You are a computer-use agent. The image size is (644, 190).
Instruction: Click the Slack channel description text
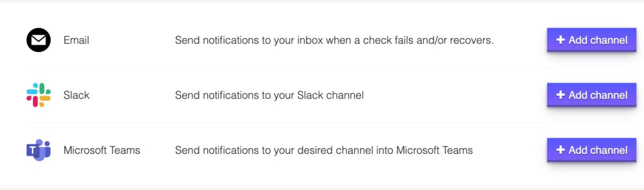tap(269, 95)
